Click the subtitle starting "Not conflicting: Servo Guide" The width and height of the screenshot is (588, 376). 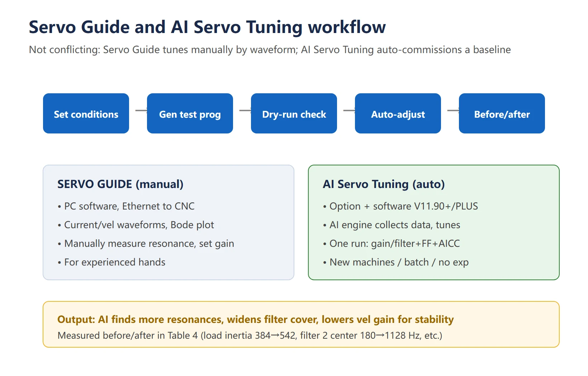270,50
